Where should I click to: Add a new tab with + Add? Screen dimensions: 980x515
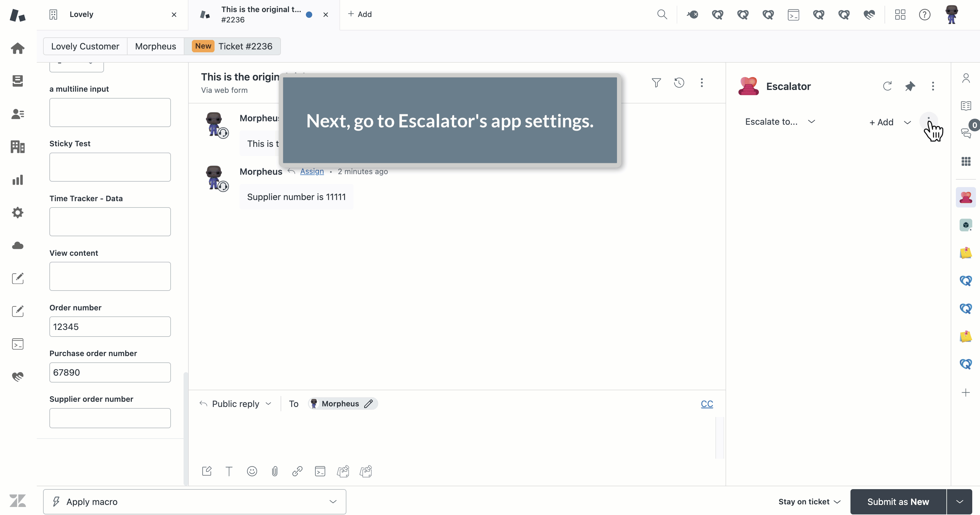[x=360, y=14]
